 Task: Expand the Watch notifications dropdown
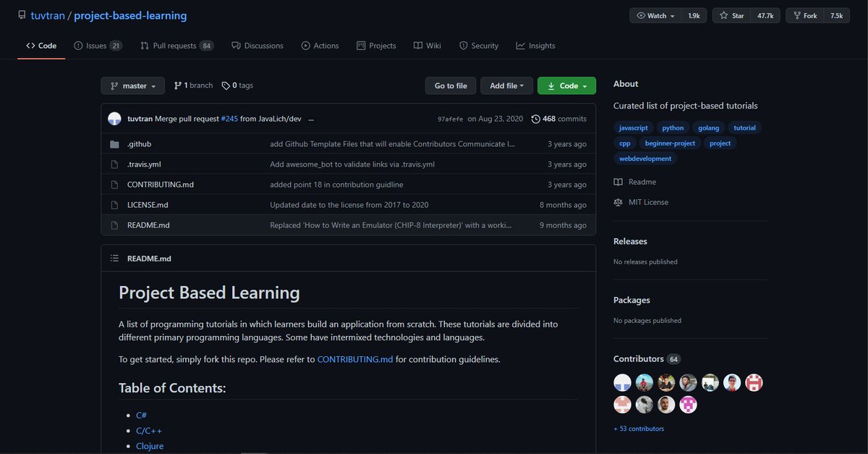coord(656,15)
